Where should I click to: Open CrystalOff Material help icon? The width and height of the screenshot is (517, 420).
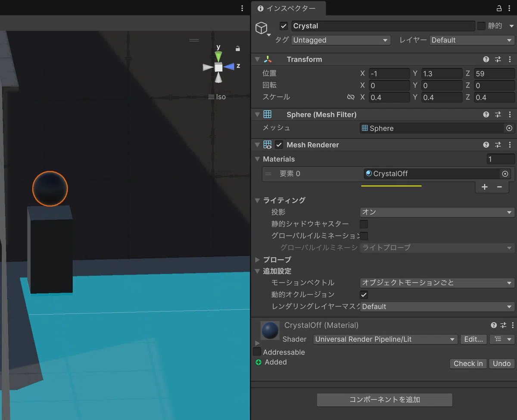pyautogui.click(x=494, y=325)
